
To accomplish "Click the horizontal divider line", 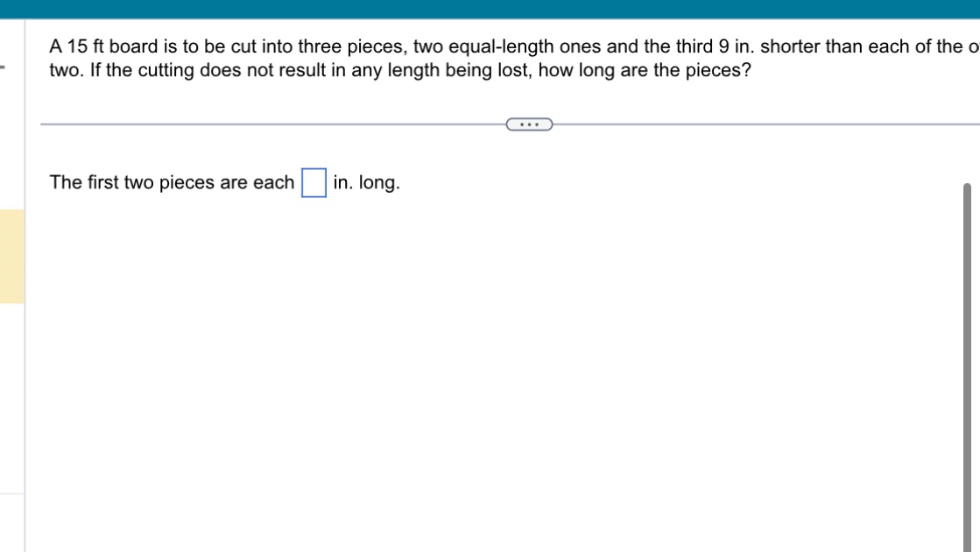I will (x=263, y=123).
